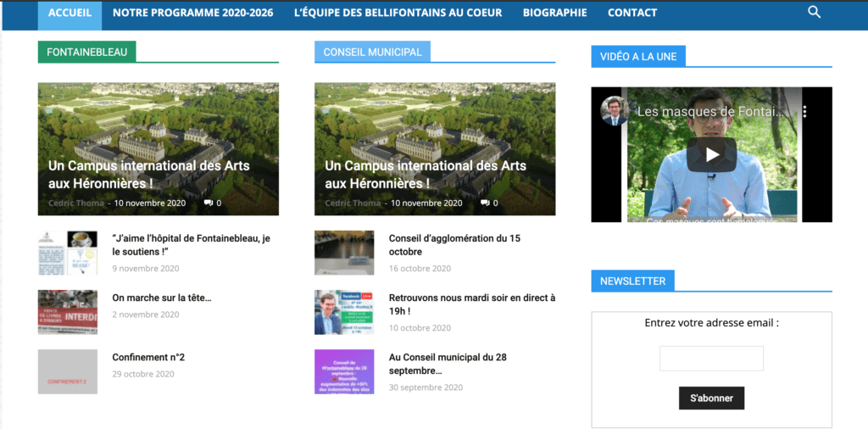Click the "Entrez votre adresse email :" label

click(x=711, y=323)
